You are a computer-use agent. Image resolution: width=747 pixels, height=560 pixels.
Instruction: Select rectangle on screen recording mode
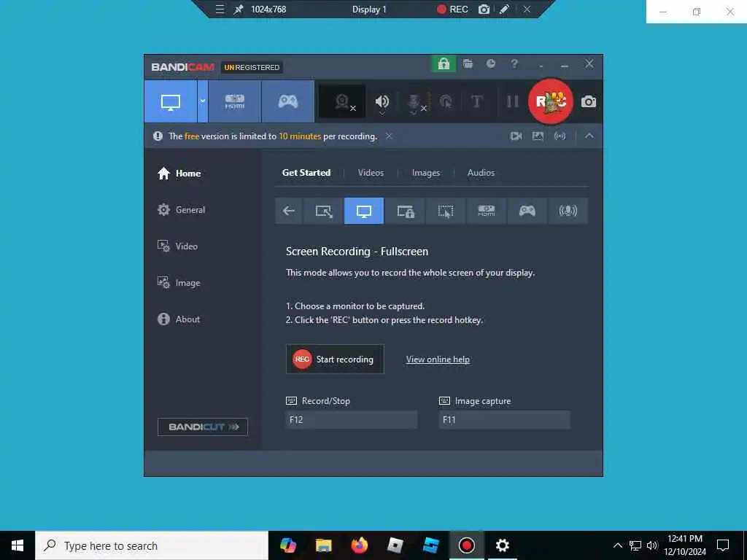[323, 211]
